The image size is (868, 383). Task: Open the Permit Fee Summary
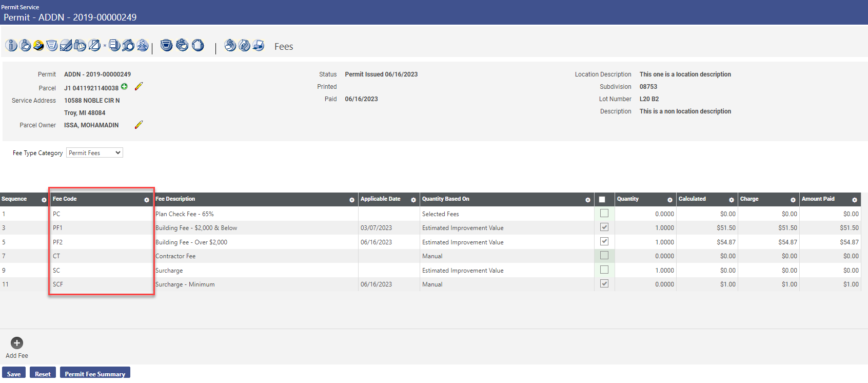(x=95, y=373)
